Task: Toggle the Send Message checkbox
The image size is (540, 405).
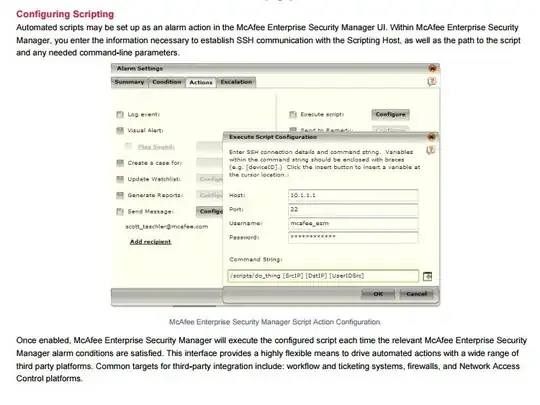Action: pos(120,211)
